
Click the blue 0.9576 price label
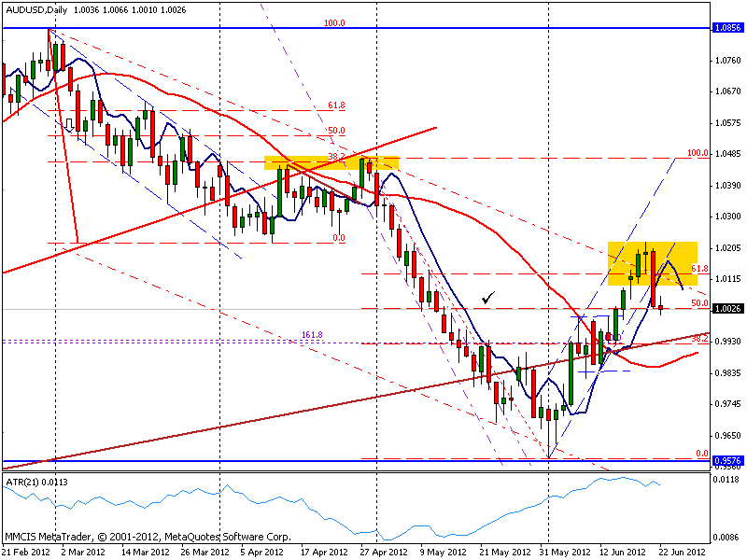point(728,460)
